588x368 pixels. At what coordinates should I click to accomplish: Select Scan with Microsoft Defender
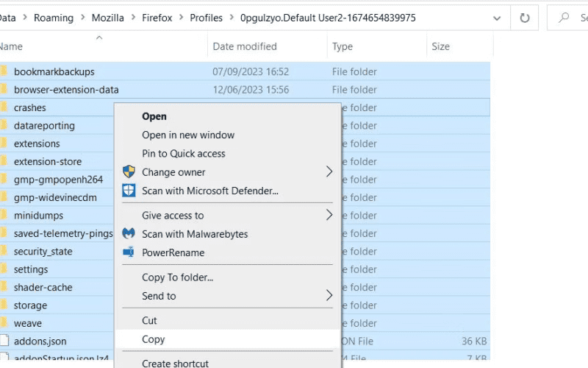click(210, 191)
